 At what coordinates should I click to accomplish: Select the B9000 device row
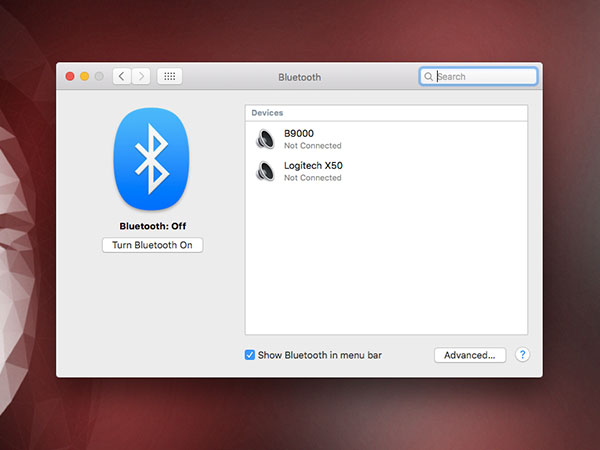pyautogui.click(x=386, y=139)
